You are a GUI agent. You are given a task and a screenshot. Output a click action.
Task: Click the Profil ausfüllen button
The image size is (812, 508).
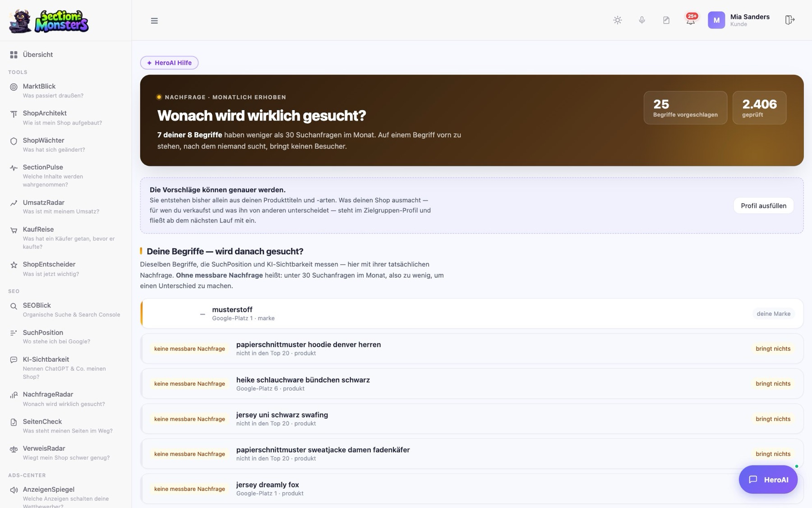(763, 205)
